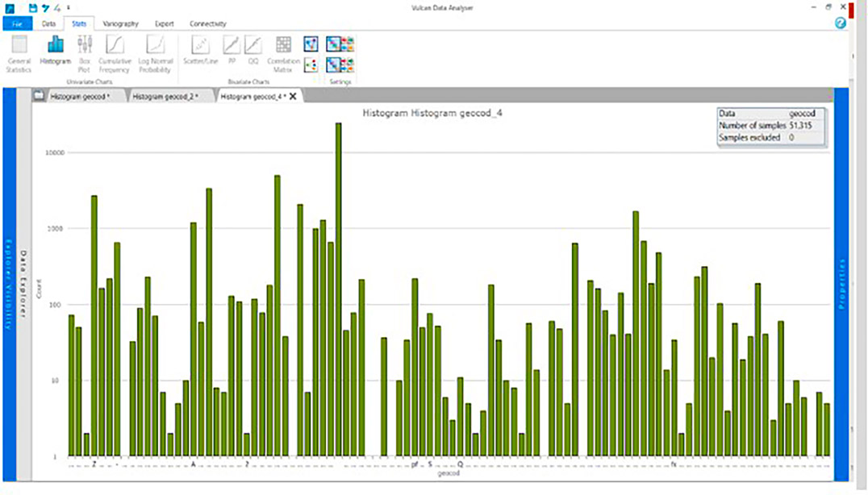This screenshot has height=495, width=868.
Task: Select the Histogram chart icon
Action: click(x=56, y=50)
